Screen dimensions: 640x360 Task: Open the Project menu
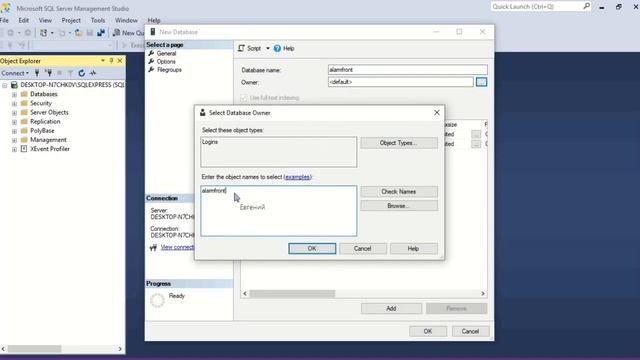[71, 20]
